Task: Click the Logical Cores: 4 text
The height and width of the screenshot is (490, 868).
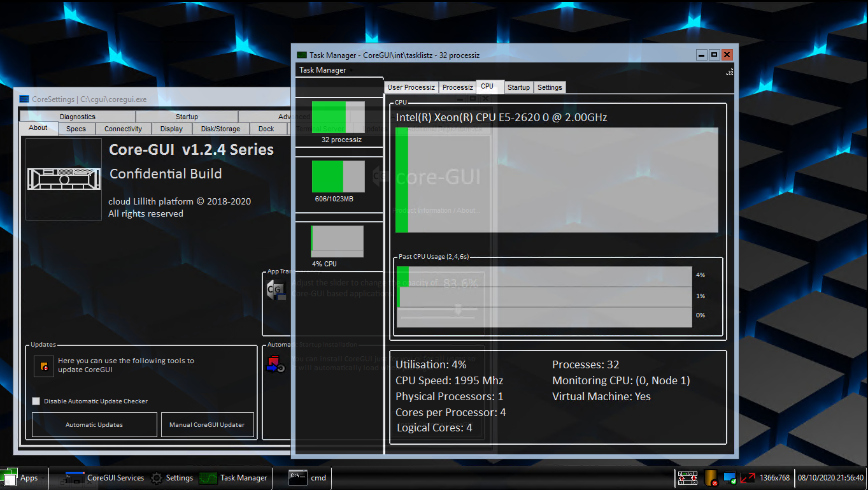Action: (434, 428)
